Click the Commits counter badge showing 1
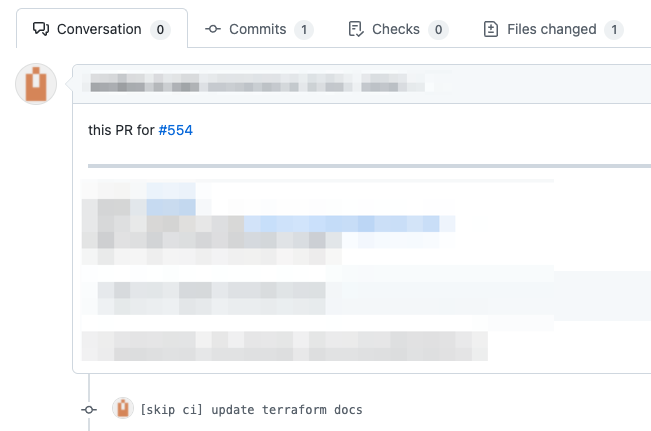The height and width of the screenshot is (431, 651). (304, 29)
